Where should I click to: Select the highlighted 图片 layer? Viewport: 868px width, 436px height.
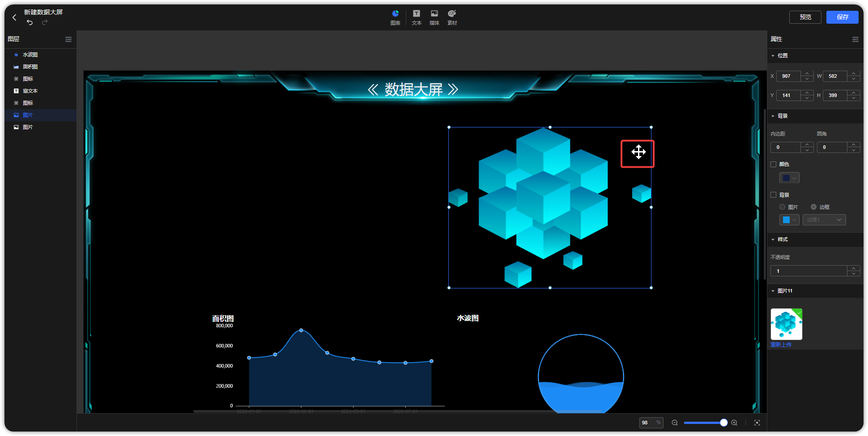[x=40, y=115]
